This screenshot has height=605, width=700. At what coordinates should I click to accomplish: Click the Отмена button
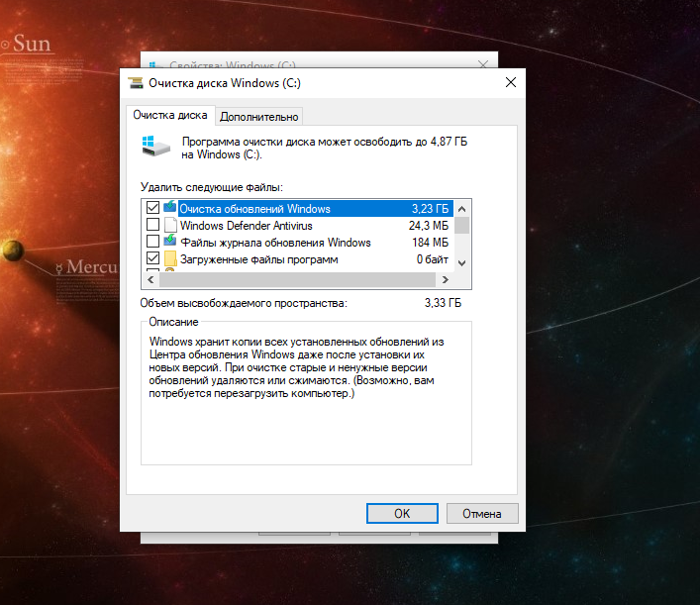pyautogui.click(x=482, y=514)
